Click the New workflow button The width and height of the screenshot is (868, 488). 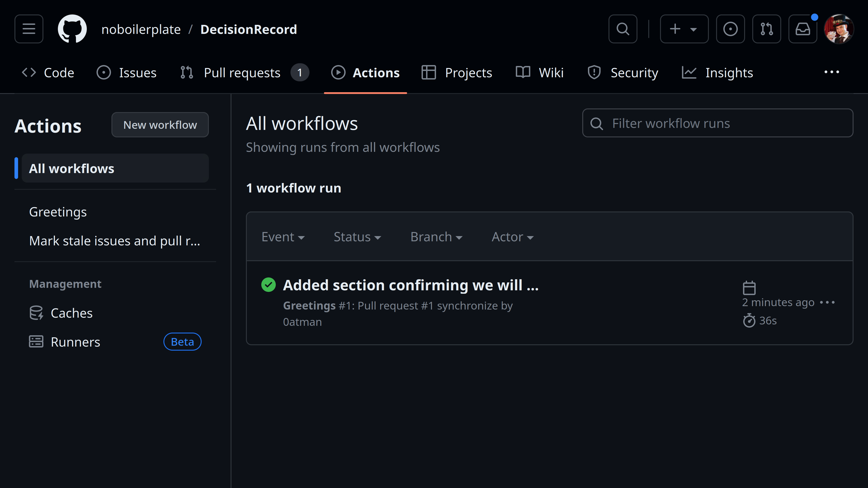click(160, 125)
